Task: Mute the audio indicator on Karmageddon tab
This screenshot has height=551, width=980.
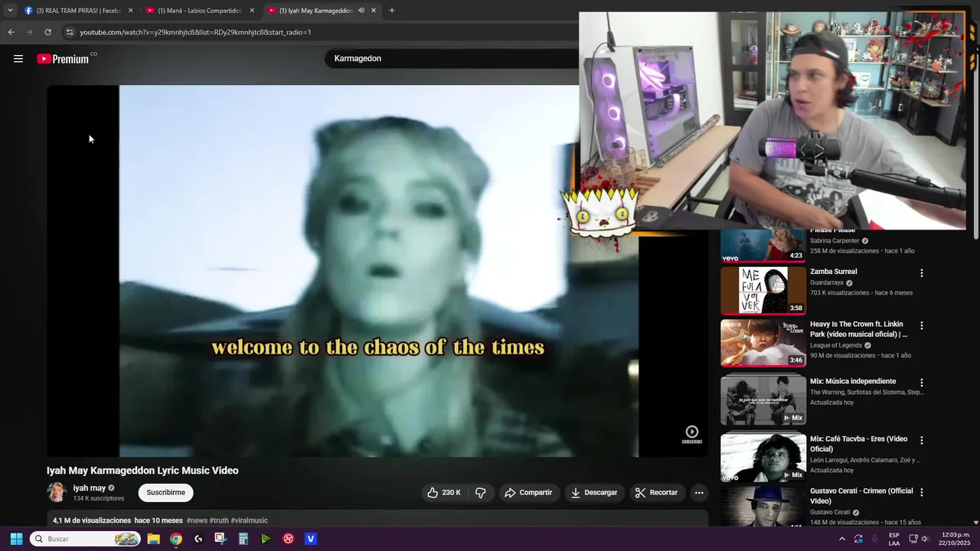Action: pyautogui.click(x=361, y=11)
